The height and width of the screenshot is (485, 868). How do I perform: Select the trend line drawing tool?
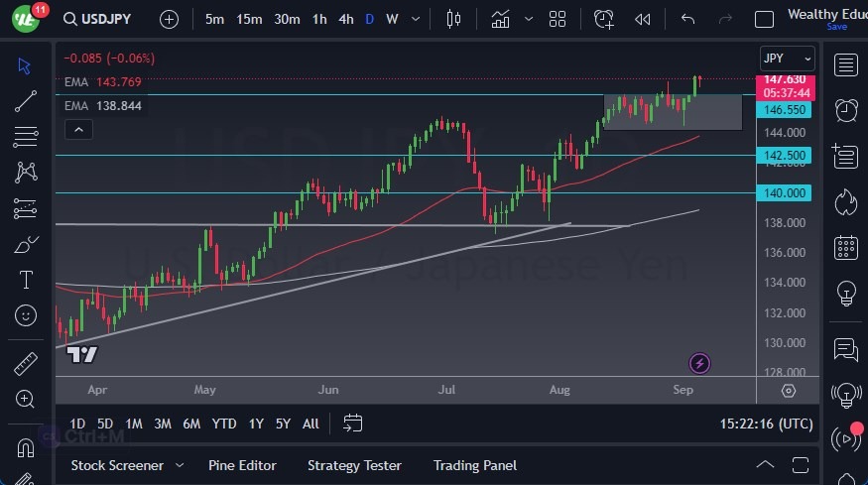point(26,100)
